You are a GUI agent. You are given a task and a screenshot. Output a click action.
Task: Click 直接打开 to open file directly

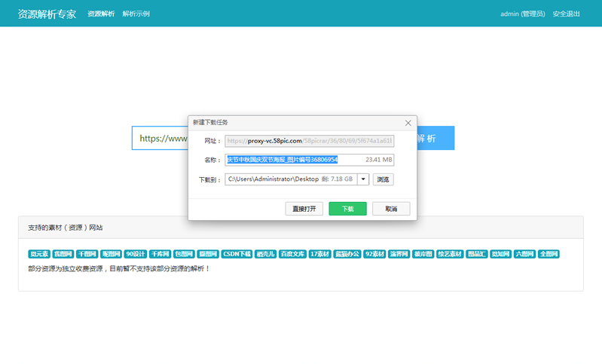point(304,209)
